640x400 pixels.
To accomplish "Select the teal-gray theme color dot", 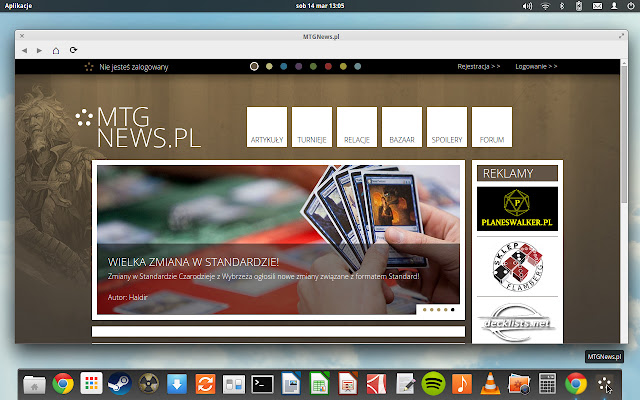I will point(358,67).
